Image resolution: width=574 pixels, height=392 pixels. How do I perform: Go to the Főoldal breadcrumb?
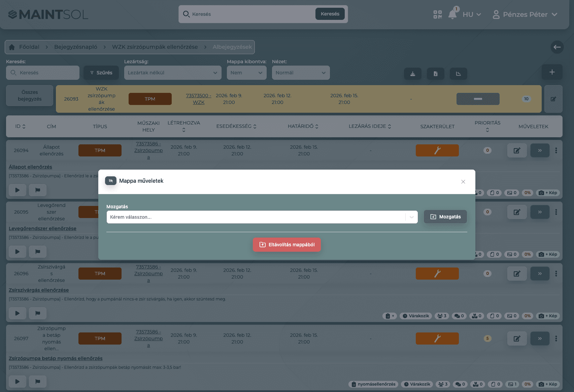tap(29, 47)
